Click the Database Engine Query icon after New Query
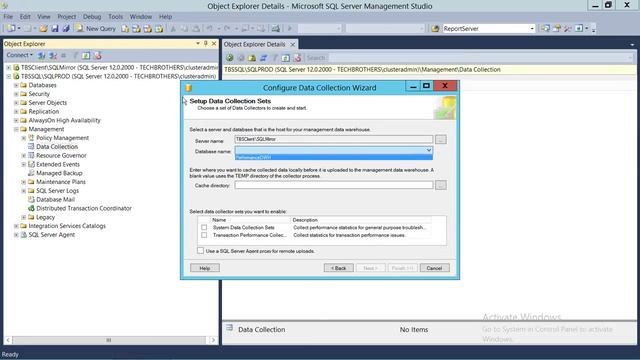The width and height of the screenshot is (640, 360). (125, 29)
